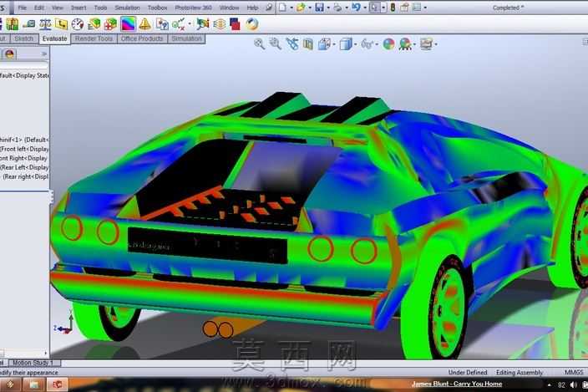Click the yellow warning triangle icon
This screenshot has height=392, width=588.
tap(144, 24)
